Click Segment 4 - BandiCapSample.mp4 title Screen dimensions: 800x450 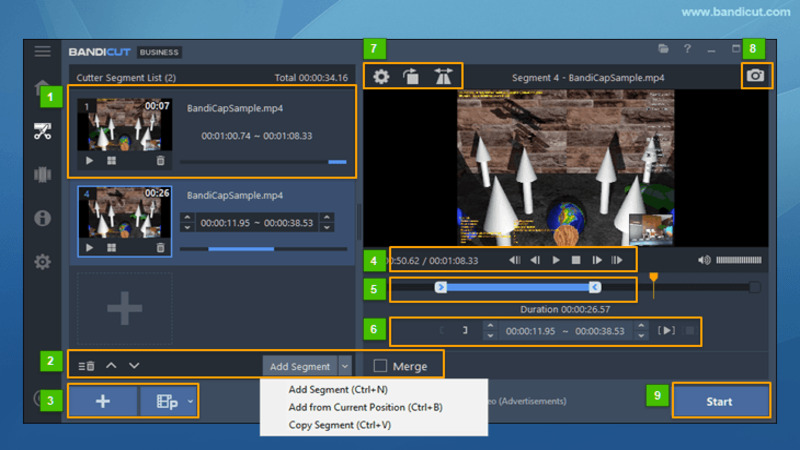click(x=588, y=78)
